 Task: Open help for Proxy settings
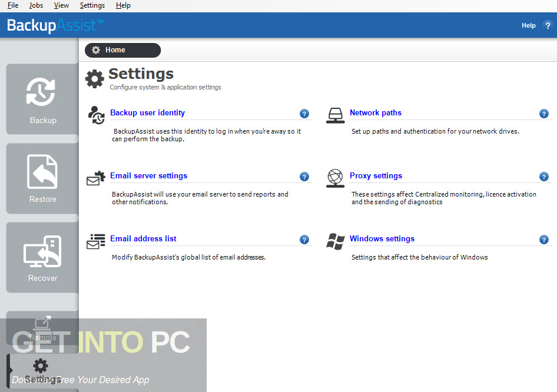click(544, 177)
